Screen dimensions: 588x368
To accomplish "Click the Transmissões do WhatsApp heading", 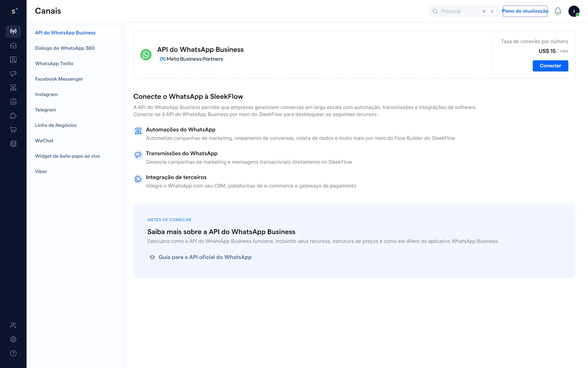I will (x=182, y=153).
